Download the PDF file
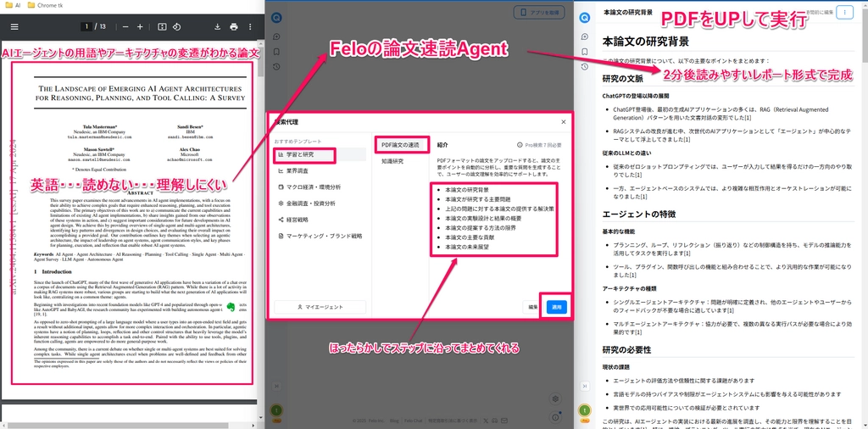 (218, 26)
